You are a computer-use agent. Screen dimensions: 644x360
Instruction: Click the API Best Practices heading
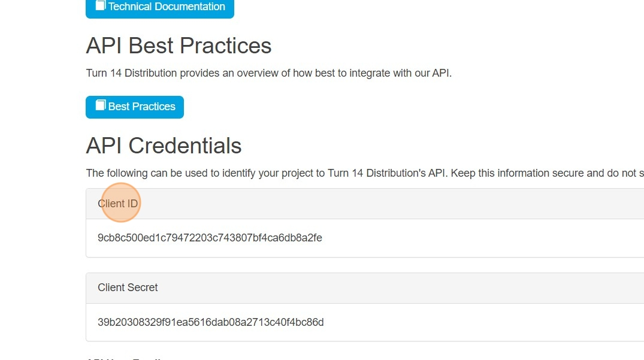coord(179,46)
